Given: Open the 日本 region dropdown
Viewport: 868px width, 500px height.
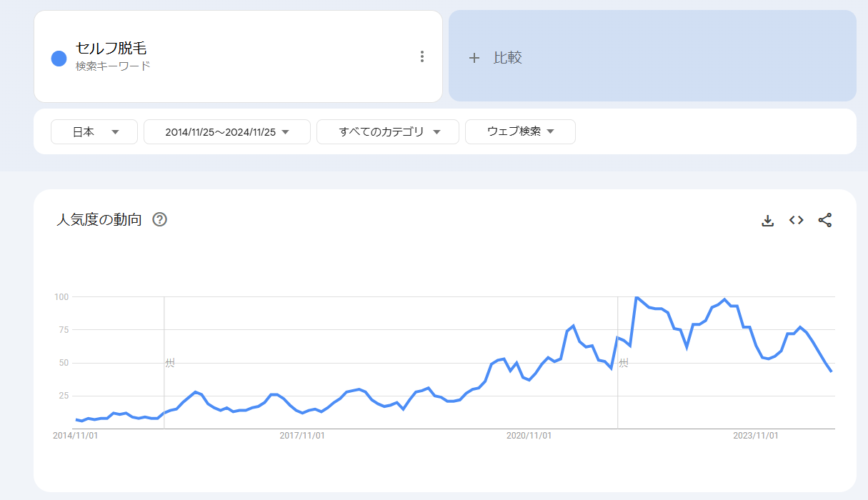Looking at the screenshot, I should 94,131.
